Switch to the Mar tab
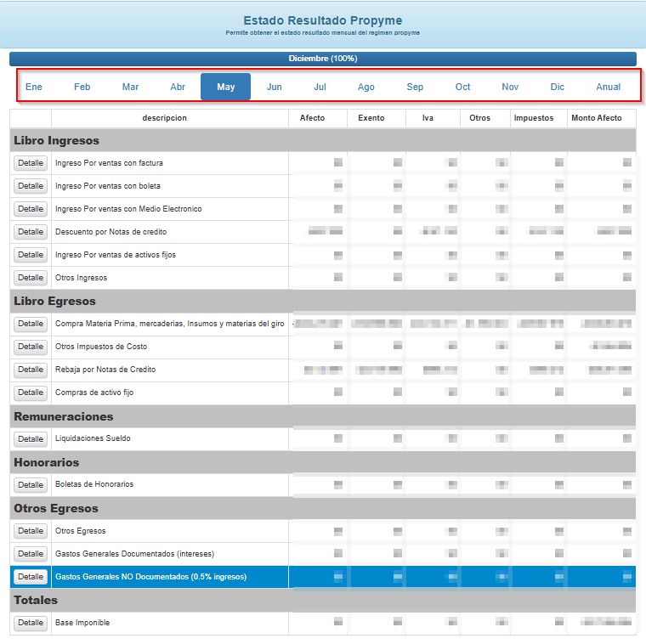Viewport: 646px width, 644px height. click(x=130, y=87)
